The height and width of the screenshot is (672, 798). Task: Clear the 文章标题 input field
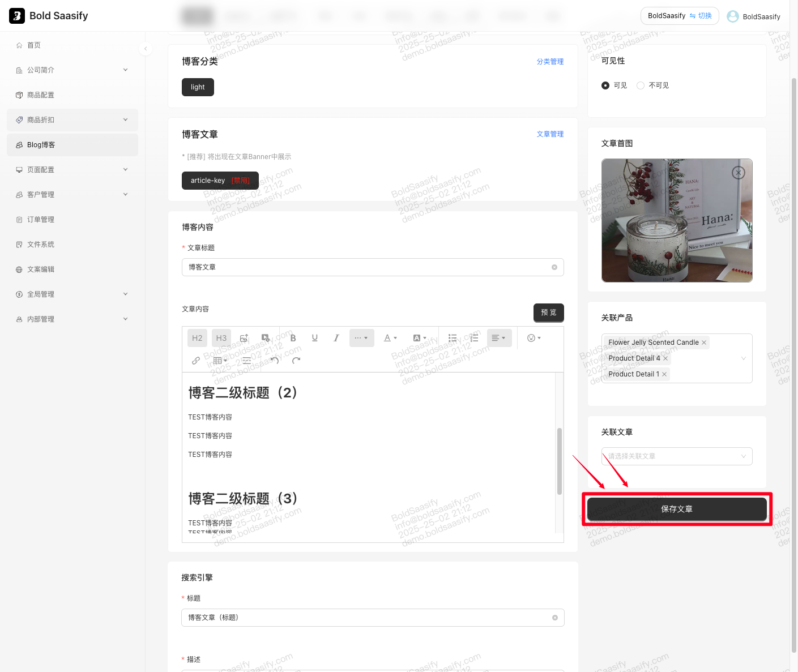tap(554, 267)
